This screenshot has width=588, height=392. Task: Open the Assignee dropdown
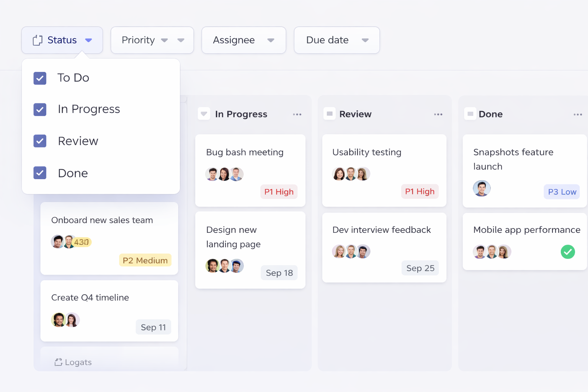[x=243, y=40]
